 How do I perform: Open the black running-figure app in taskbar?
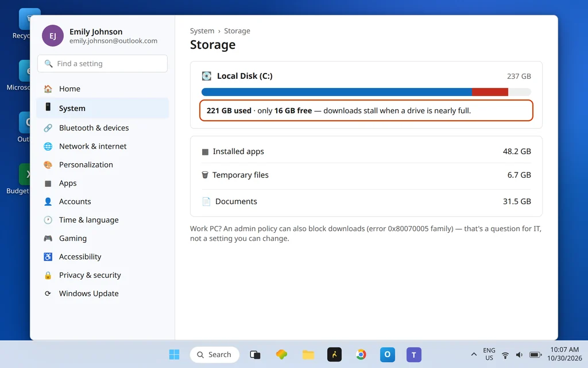[x=335, y=354]
